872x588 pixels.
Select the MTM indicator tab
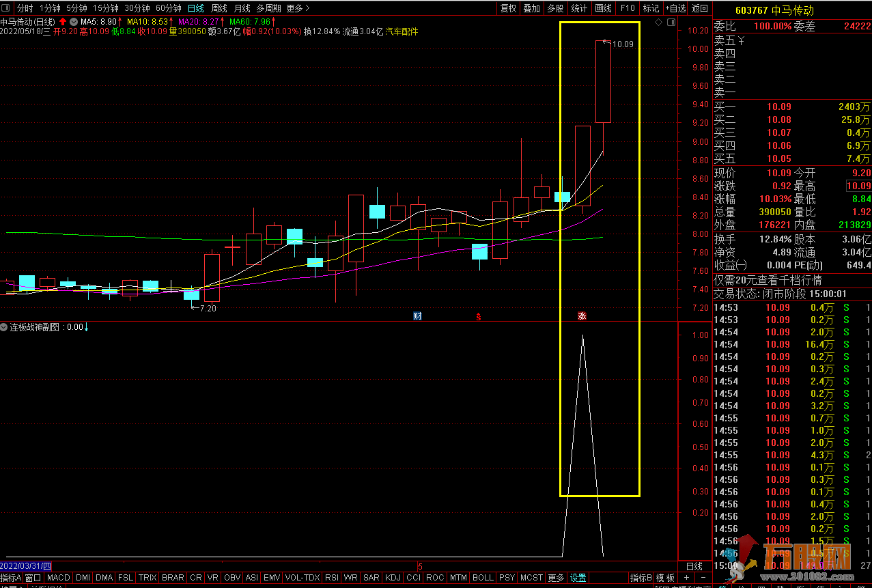pos(459,578)
